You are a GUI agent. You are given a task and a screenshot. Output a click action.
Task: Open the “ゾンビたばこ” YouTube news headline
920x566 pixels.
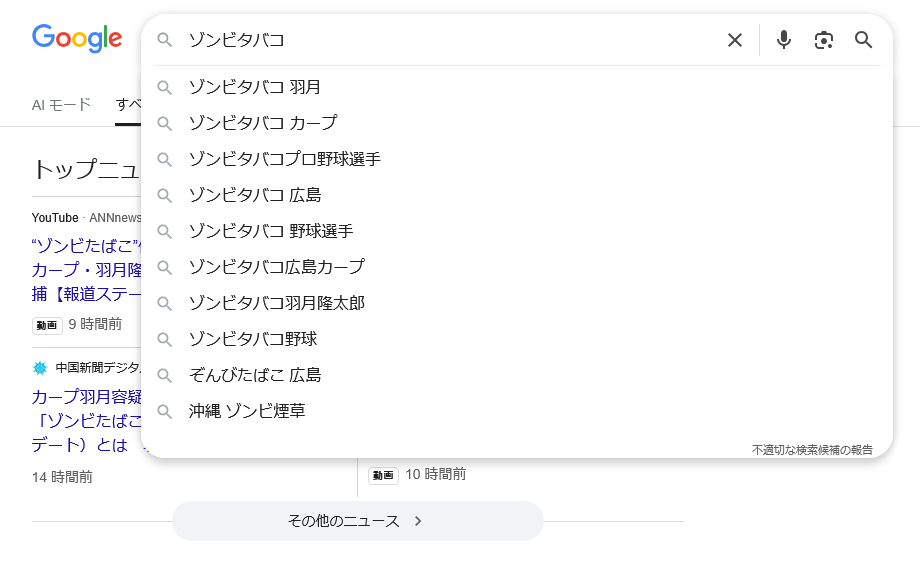point(86,244)
